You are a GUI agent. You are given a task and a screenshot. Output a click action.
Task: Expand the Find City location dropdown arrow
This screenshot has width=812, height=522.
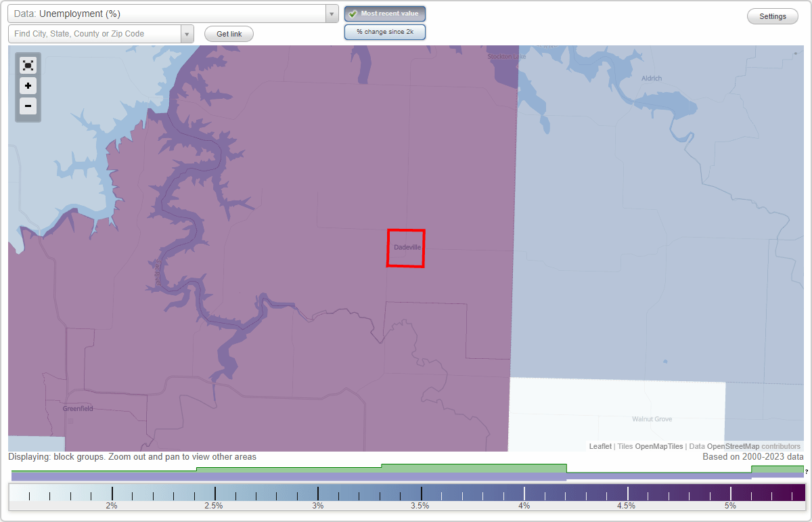click(187, 34)
